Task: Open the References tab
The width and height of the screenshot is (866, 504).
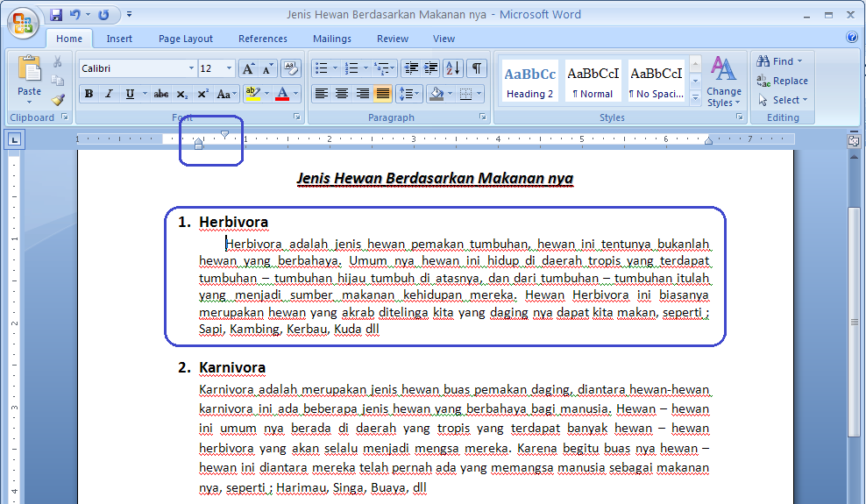Action: [x=263, y=39]
